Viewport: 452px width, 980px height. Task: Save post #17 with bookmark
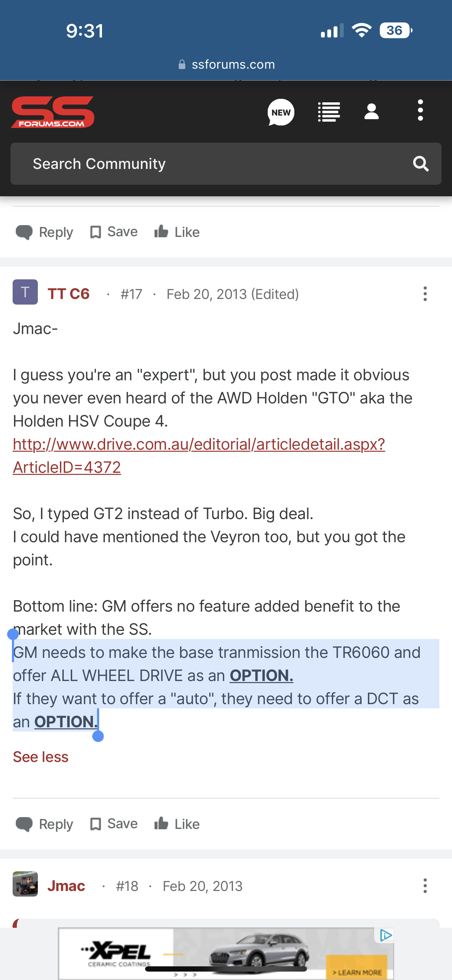click(114, 824)
